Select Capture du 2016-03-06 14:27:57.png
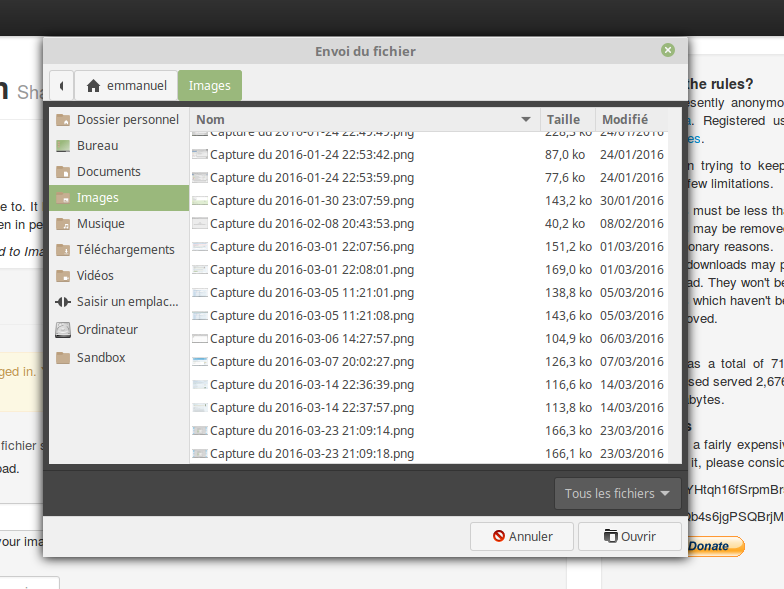This screenshot has width=784, height=589. [x=428, y=338]
